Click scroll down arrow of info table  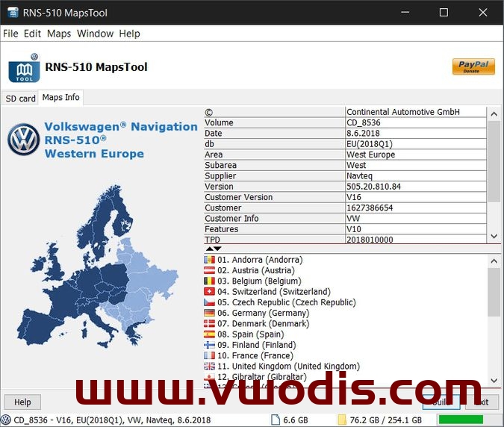click(494, 236)
